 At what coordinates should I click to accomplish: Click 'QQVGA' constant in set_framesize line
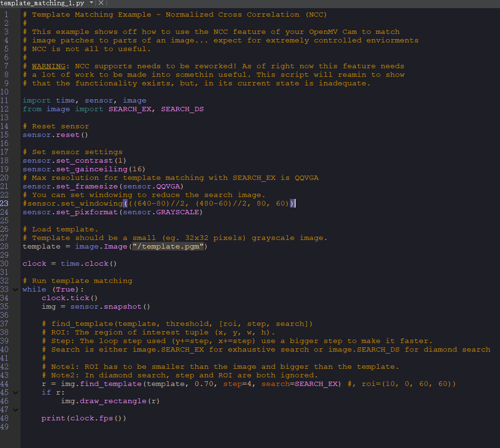coord(168,187)
